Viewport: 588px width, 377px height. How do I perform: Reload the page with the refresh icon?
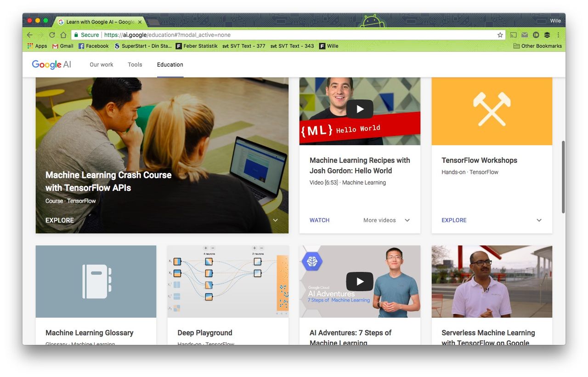[52, 35]
